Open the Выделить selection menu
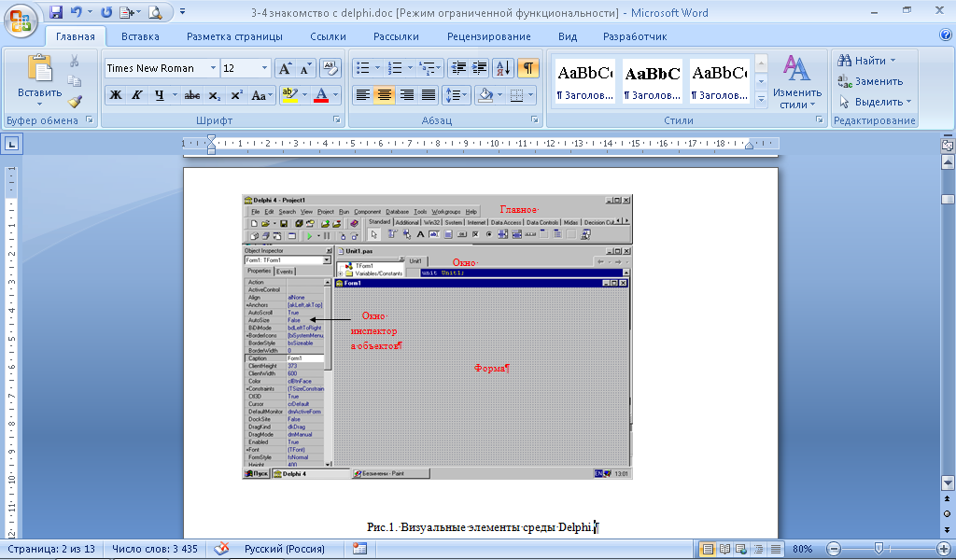956x560 pixels. coord(875,102)
